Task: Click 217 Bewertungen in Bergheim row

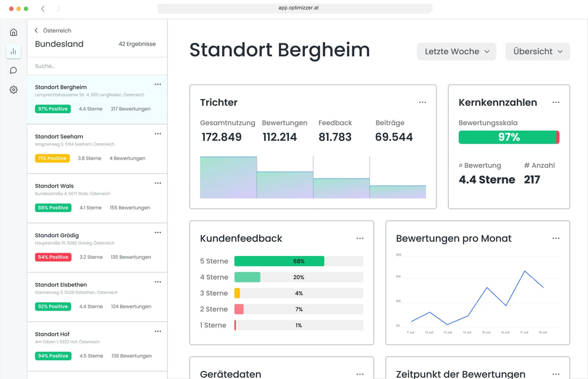Action: pos(131,109)
